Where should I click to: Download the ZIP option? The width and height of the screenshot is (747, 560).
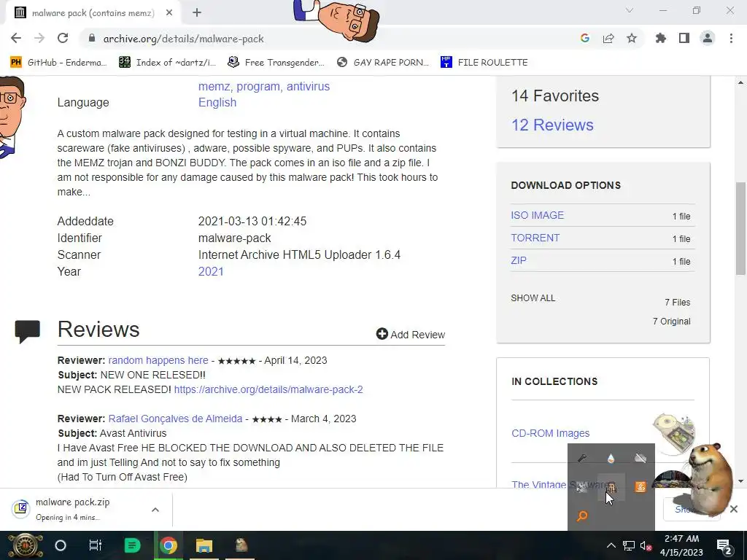(x=519, y=260)
